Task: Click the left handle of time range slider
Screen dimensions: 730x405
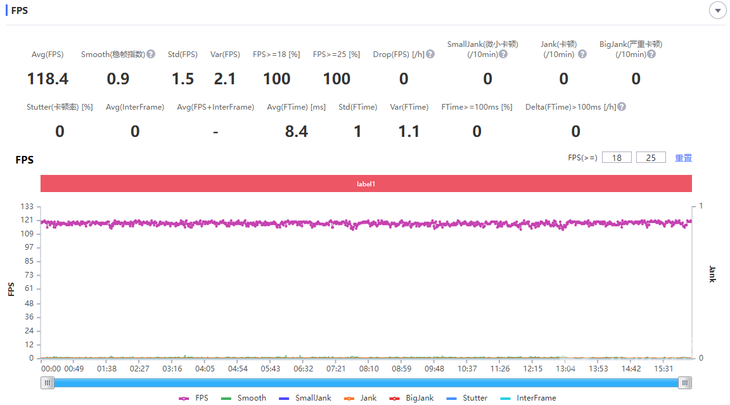Action: coord(47,382)
